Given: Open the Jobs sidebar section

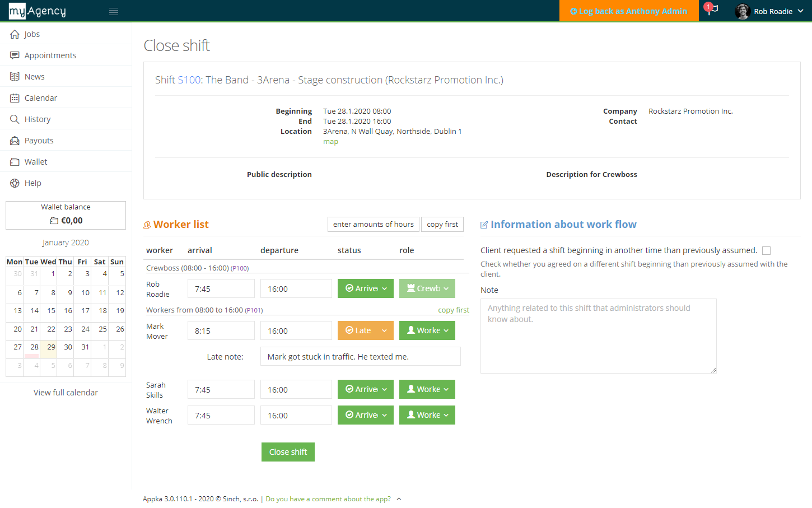Looking at the screenshot, I should coord(31,34).
